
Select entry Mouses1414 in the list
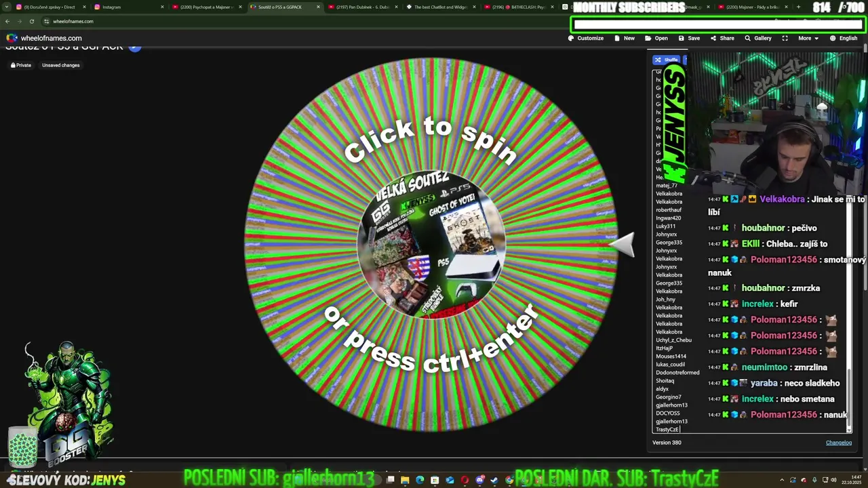(671, 357)
